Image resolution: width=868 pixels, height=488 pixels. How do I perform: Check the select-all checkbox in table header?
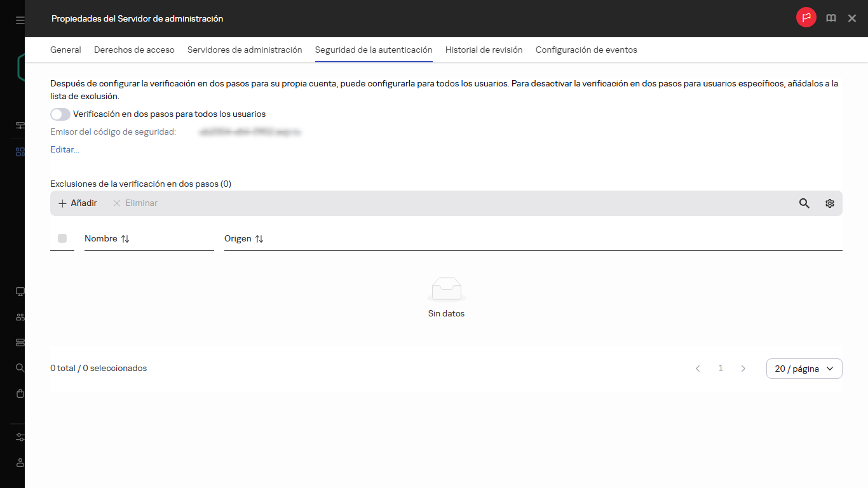tap(62, 238)
